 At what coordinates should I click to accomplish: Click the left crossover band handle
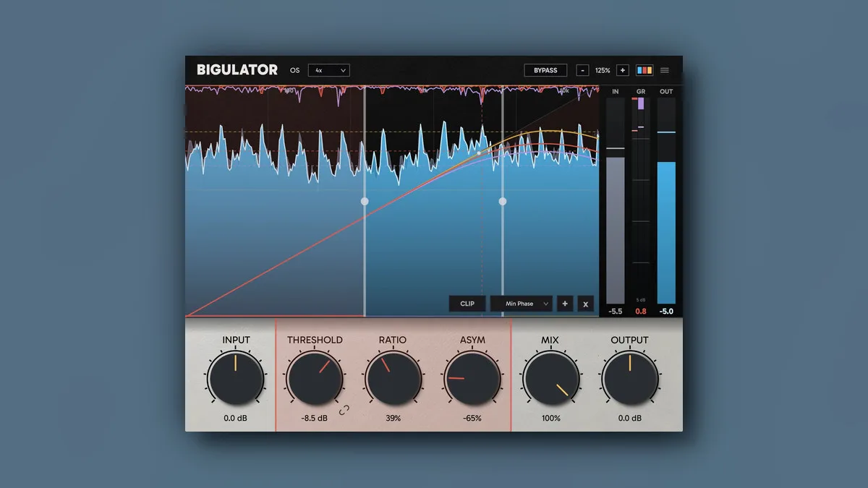pyautogui.click(x=365, y=201)
